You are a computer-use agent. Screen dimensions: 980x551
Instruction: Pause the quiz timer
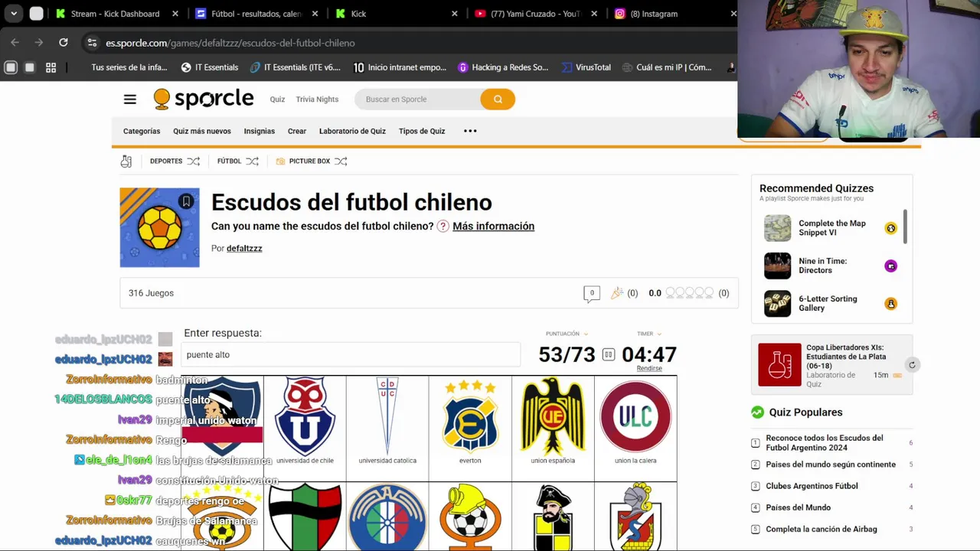click(609, 354)
